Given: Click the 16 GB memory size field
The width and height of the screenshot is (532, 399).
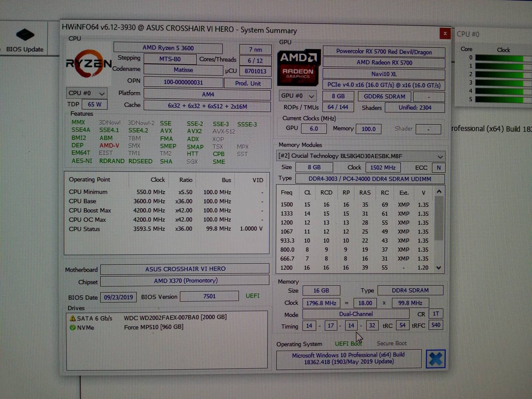Looking at the screenshot, I should point(321,290).
